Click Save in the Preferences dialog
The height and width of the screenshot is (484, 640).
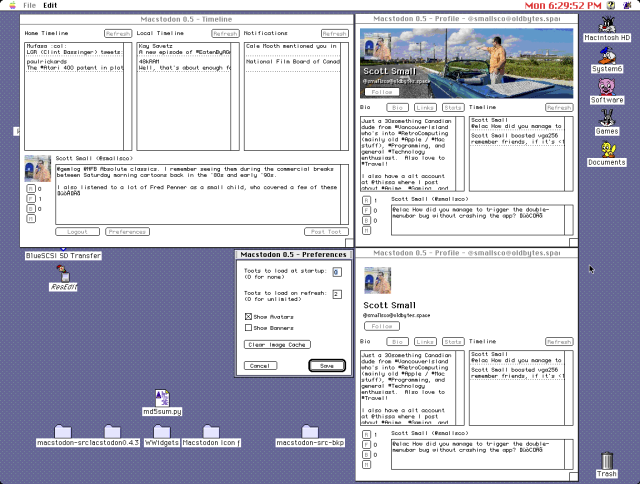tap(327, 366)
